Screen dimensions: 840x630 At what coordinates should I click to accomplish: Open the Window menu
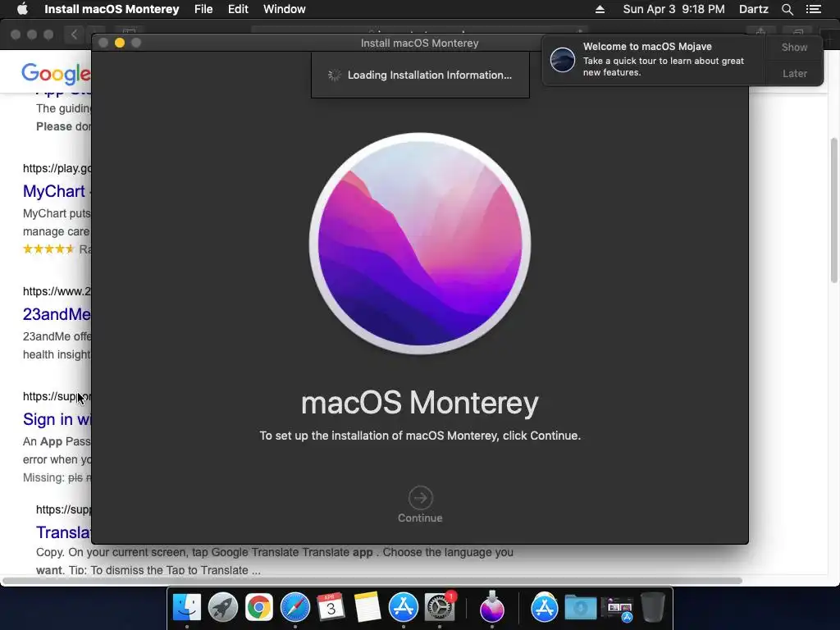pos(284,9)
